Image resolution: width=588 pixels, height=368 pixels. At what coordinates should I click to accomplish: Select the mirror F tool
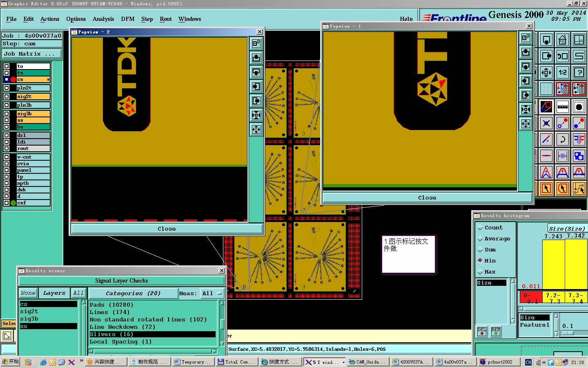pos(579,139)
